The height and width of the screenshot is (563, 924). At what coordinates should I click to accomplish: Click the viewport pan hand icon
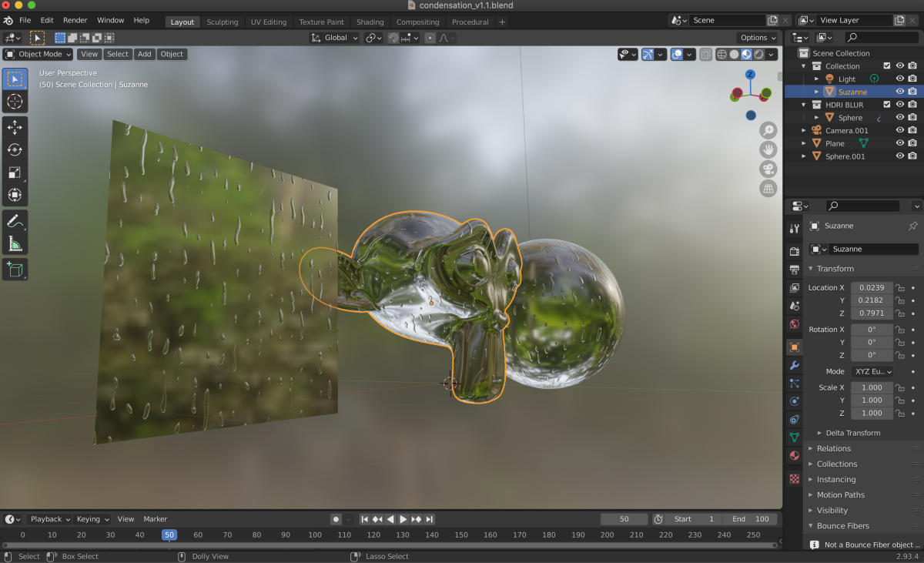[x=768, y=149]
